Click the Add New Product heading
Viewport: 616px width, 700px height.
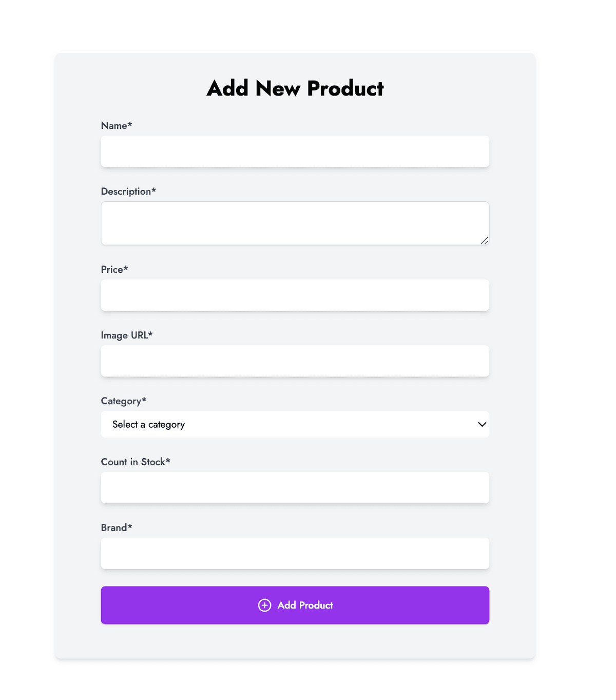coord(295,88)
